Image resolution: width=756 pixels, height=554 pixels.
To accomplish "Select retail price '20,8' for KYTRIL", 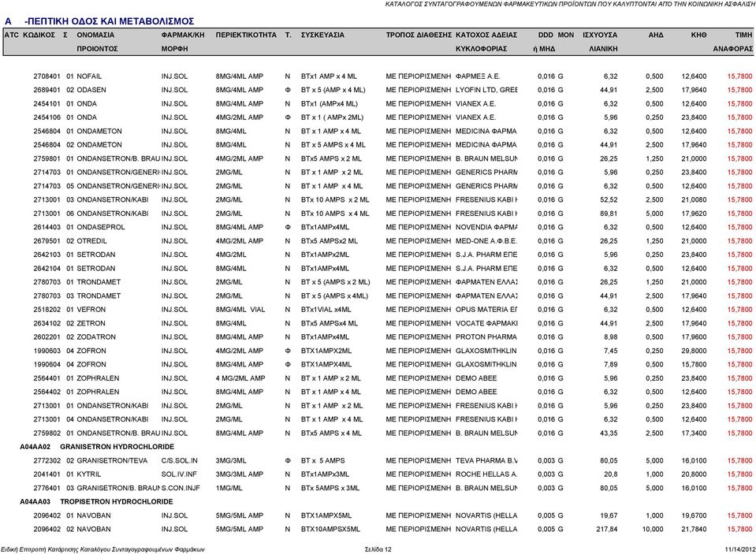I will click(610, 474).
